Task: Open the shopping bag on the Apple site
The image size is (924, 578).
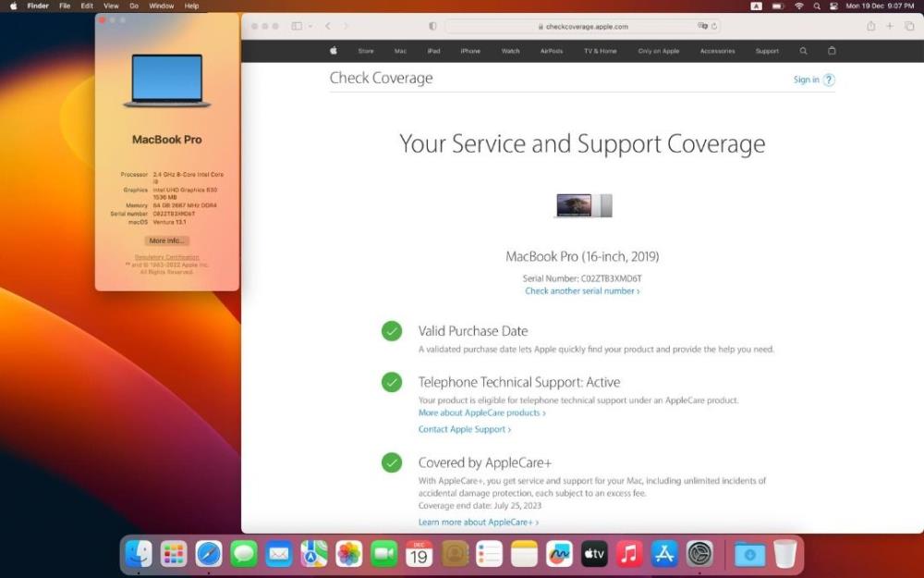Action: [x=832, y=51]
